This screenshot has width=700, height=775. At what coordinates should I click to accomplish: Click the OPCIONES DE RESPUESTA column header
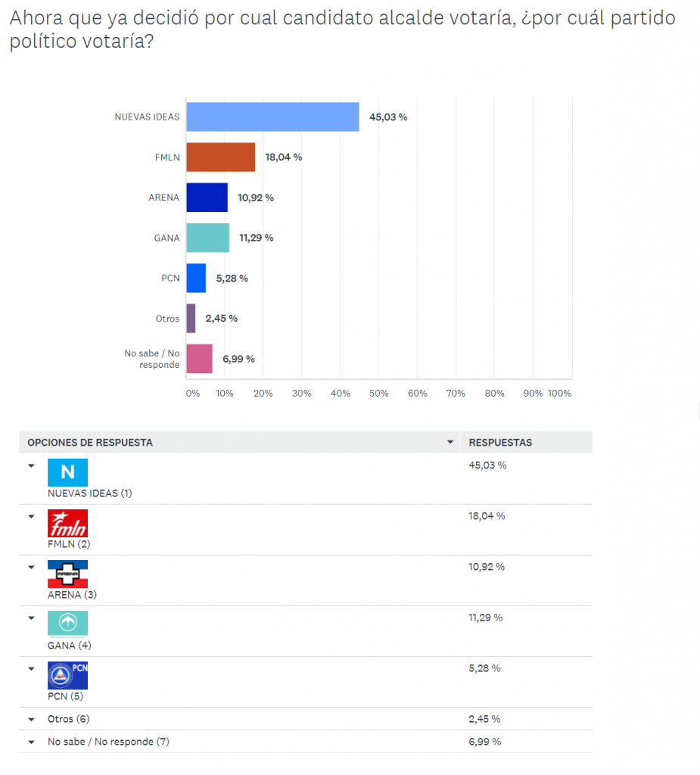(90, 442)
